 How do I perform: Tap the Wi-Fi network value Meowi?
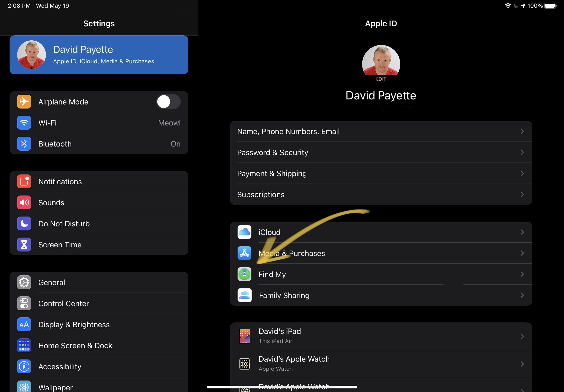click(x=169, y=123)
